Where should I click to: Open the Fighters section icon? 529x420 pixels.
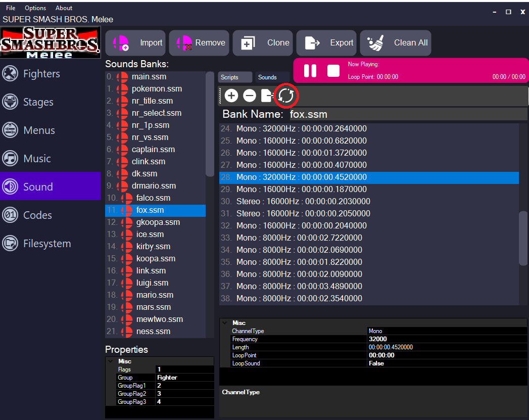[10, 73]
